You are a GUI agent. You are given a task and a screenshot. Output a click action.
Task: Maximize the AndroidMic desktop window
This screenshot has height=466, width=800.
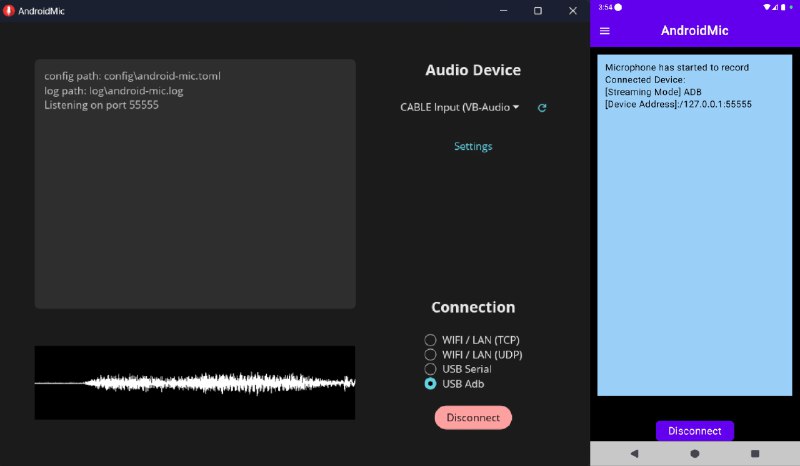(x=538, y=10)
